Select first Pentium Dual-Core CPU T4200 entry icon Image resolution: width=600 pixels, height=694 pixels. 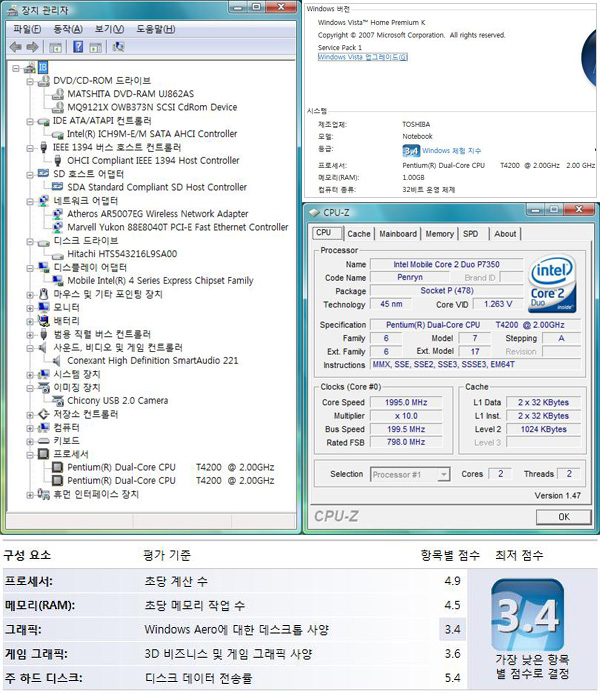pos(58,467)
